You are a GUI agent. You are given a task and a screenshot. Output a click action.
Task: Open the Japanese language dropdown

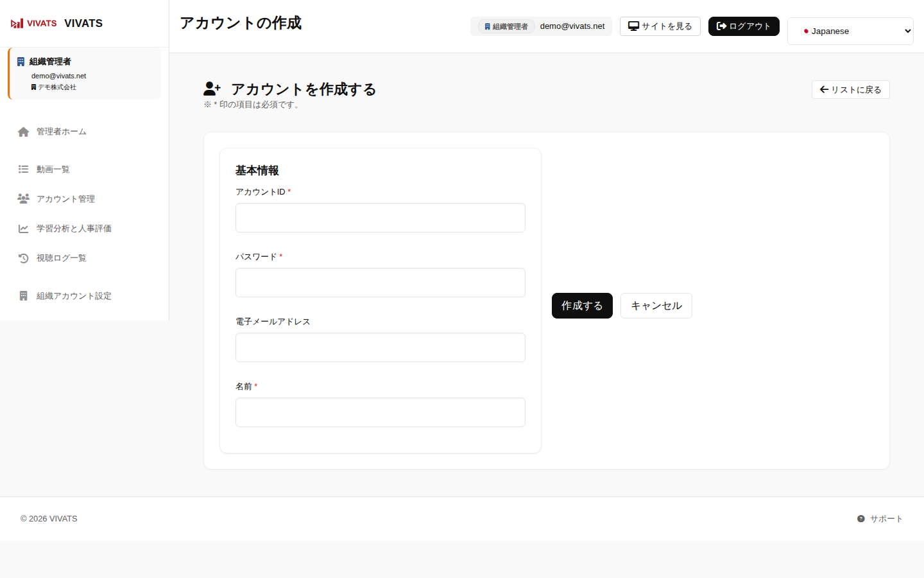[850, 31]
